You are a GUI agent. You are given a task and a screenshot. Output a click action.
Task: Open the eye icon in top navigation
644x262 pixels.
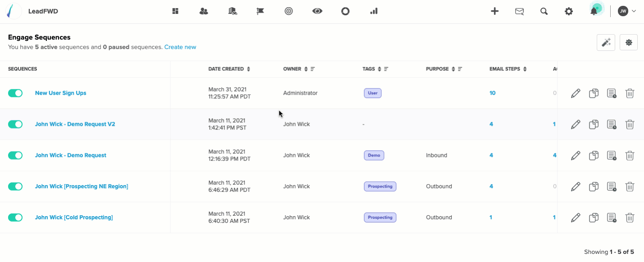click(x=317, y=11)
